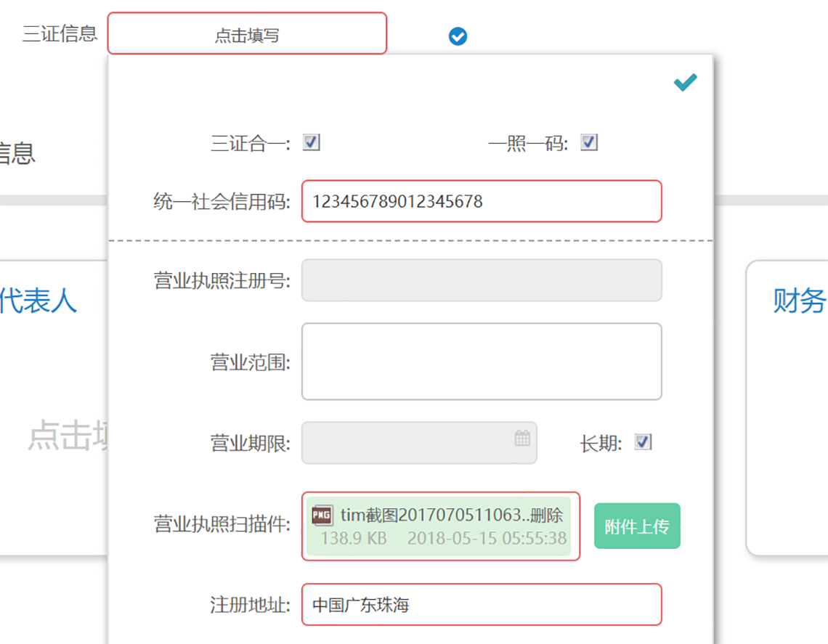Click the attachment timestamp 2018-05-15 05:55:38
The image size is (828, 644).
tap(487, 539)
